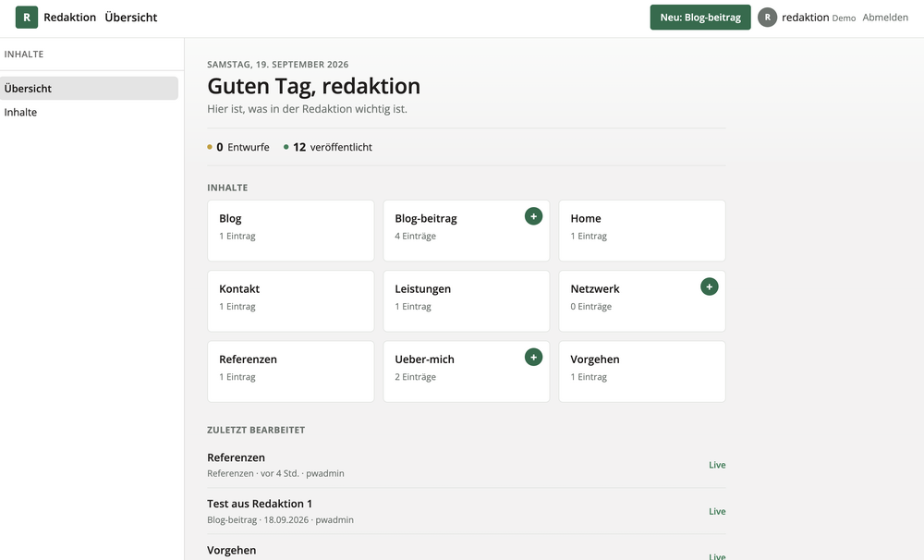Viewport: 924px width, 560px height.
Task: Click the '2 Einträge' count text
Action: [x=416, y=377]
